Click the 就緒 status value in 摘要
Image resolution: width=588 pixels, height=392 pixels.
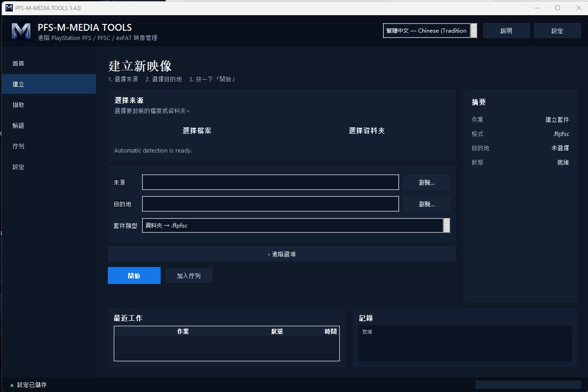(x=563, y=162)
